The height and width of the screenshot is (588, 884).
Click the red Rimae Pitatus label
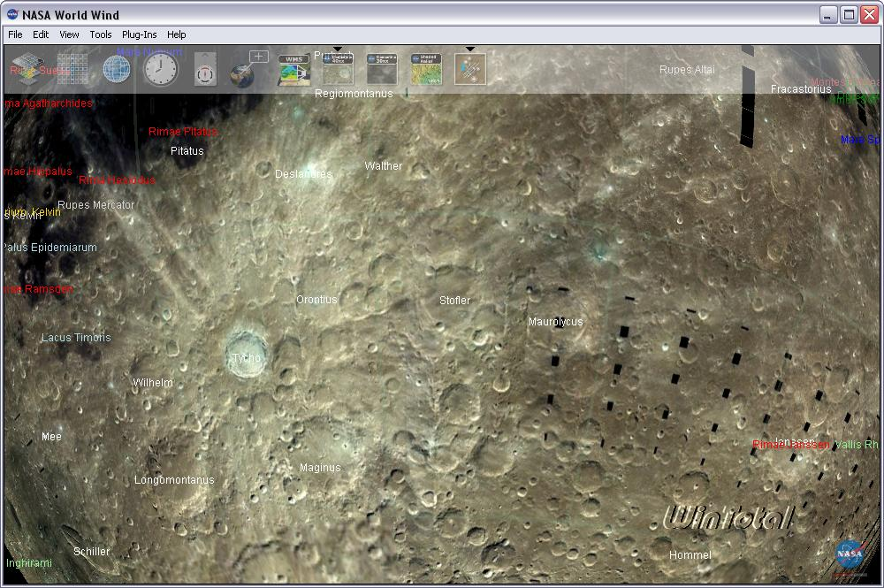click(183, 132)
